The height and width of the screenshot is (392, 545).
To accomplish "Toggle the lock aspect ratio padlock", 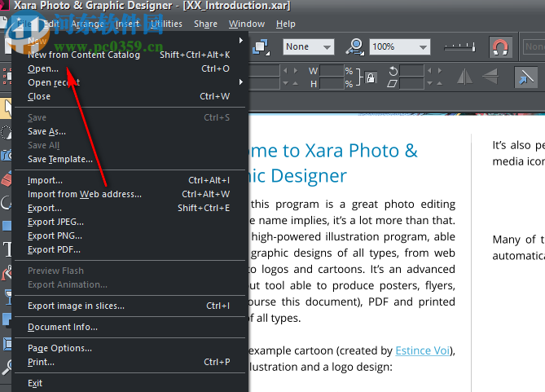I will point(371,77).
